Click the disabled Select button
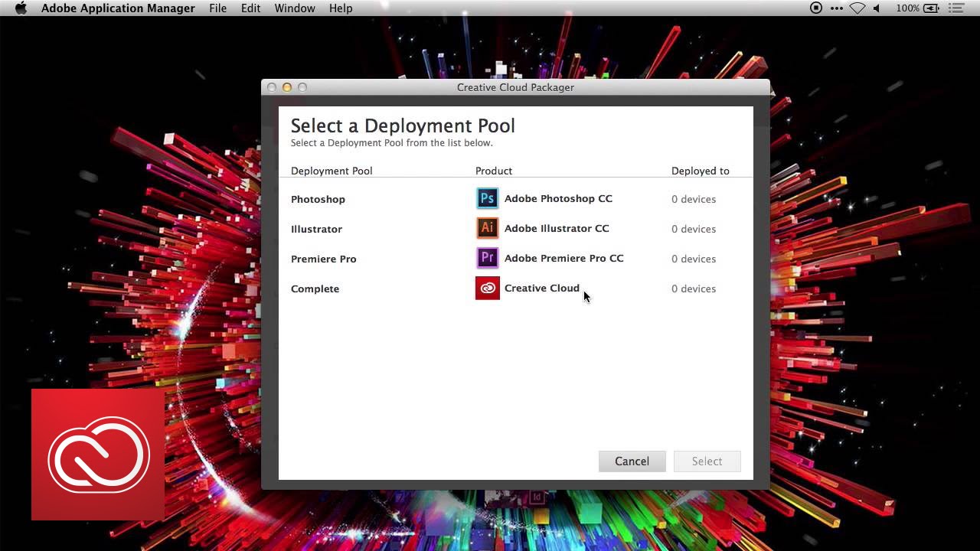Image resolution: width=980 pixels, height=551 pixels. point(707,461)
